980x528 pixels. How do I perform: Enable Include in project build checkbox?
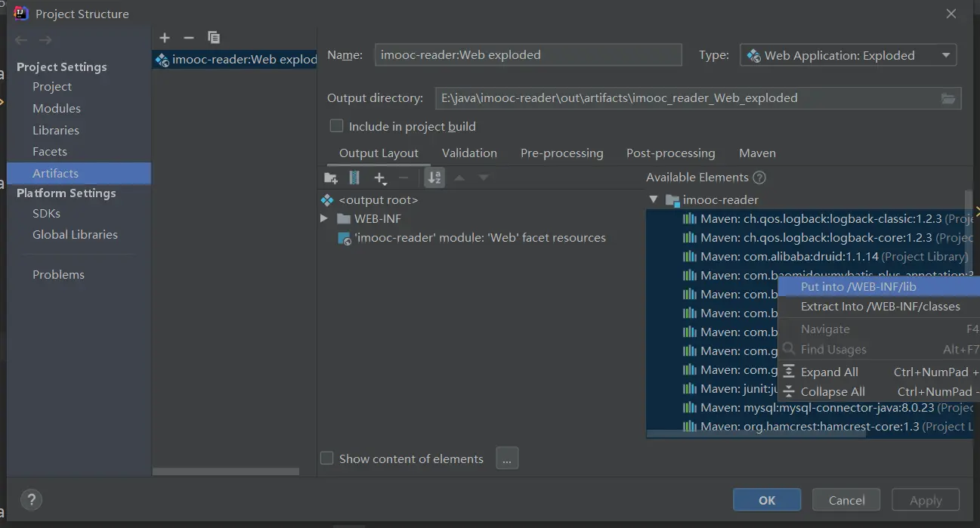(x=337, y=126)
